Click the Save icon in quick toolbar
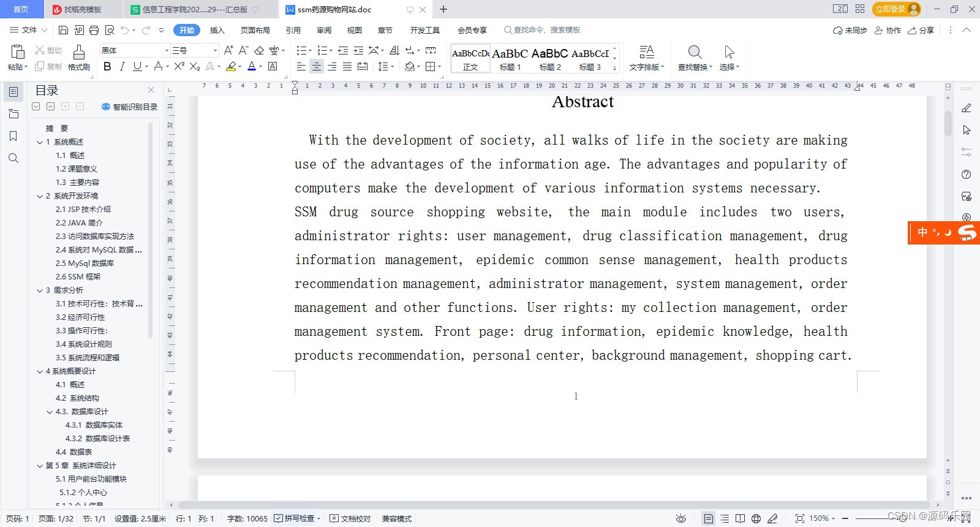This screenshot has width=980, height=527. pos(63,30)
